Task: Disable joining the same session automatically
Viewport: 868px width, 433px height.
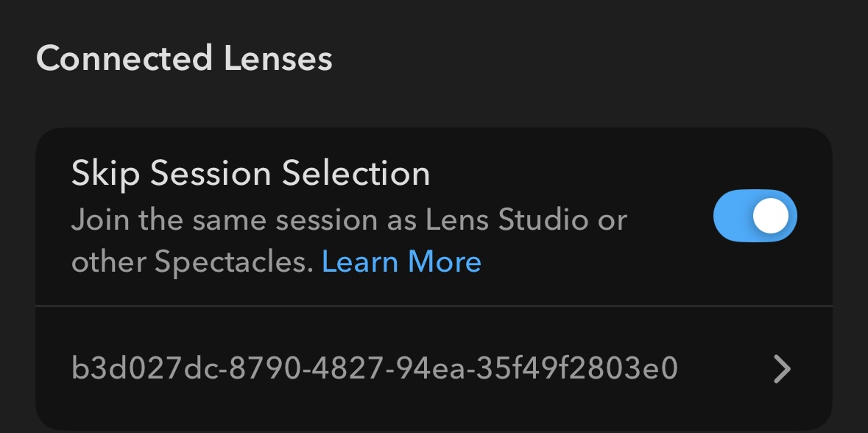Action: pyautogui.click(x=755, y=216)
